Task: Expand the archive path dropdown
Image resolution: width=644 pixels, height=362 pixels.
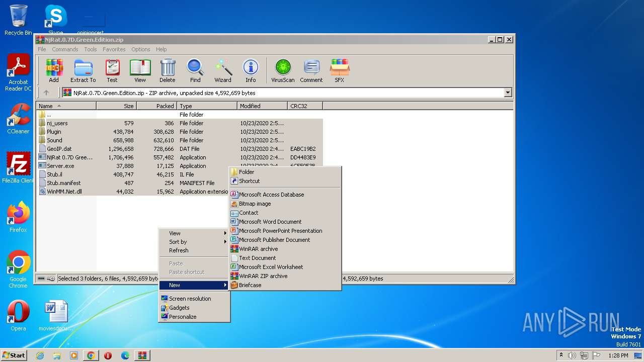Action: coord(508,93)
